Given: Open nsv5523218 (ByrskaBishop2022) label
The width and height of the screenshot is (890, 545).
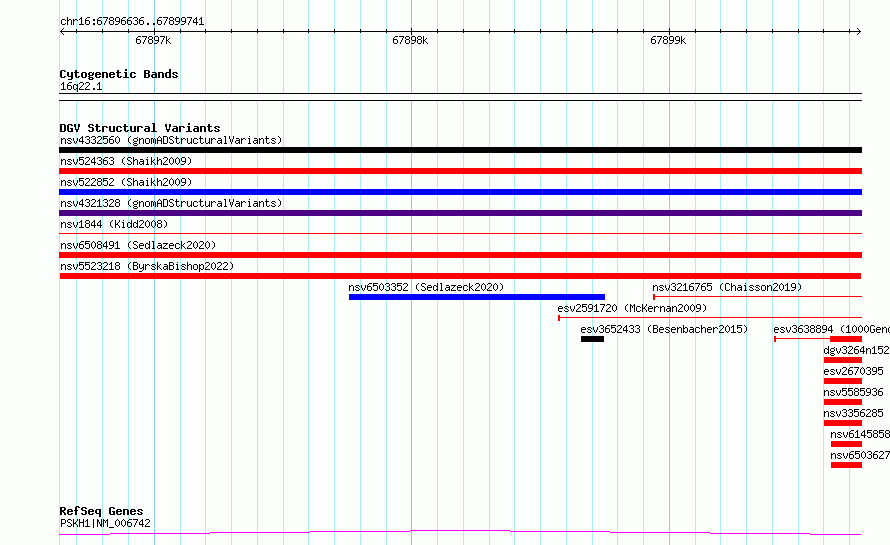Looking at the screenshot, I should pyautogui.click(x=147, y=266).
